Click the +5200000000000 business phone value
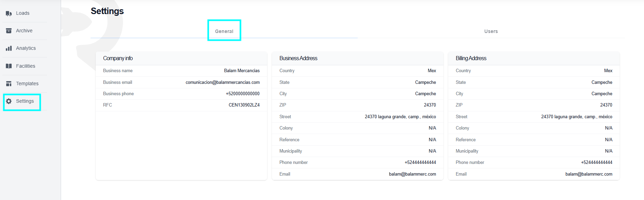 (x=242, y=94)
